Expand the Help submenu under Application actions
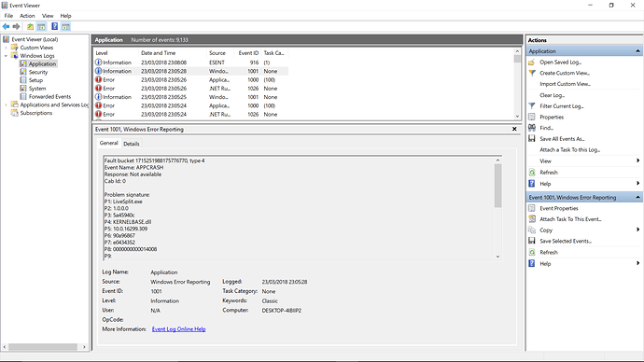 (x=637, y=184)
